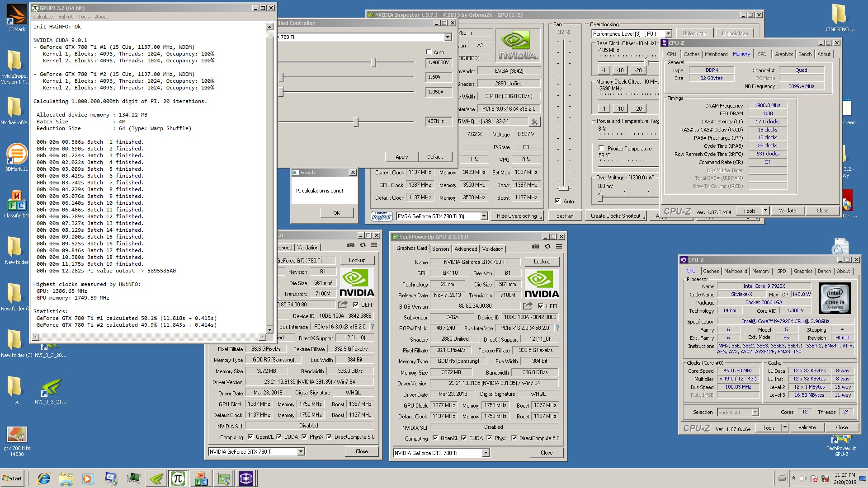The height and width of the screenshot is (488, 868).
Task: Expand Socket #1 selection dropdown
Action: coord(755,412)
